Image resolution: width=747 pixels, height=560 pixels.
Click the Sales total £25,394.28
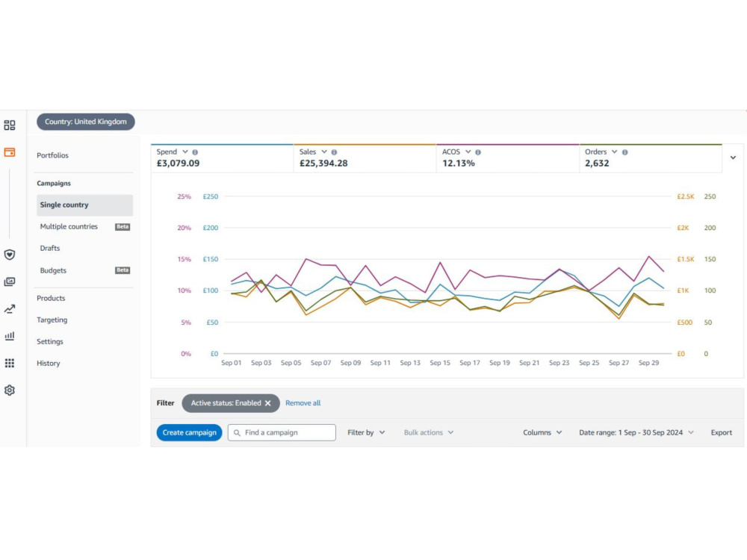pos(323,164)
